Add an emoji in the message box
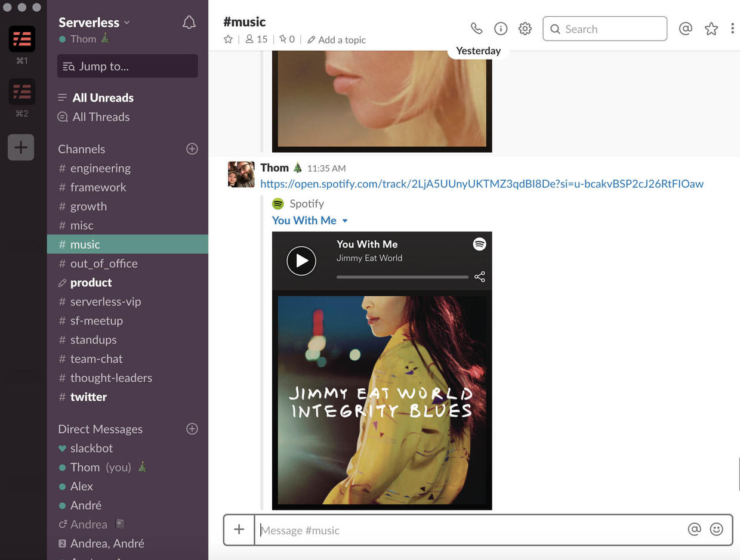740x560 pixels. click(716, 529)
